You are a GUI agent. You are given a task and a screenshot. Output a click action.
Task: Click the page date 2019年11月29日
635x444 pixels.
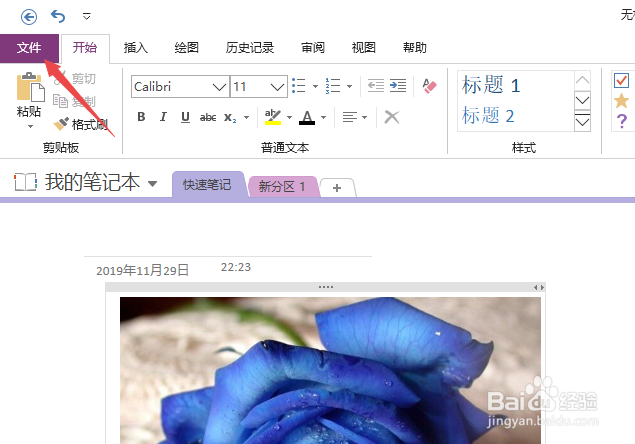(x=143, y=270)
